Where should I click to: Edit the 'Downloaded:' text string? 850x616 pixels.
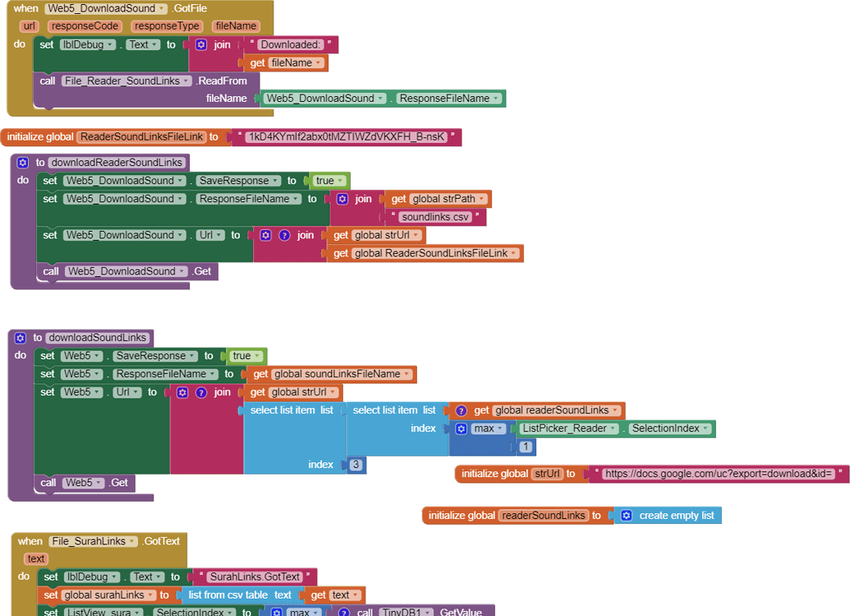(290, 44)
